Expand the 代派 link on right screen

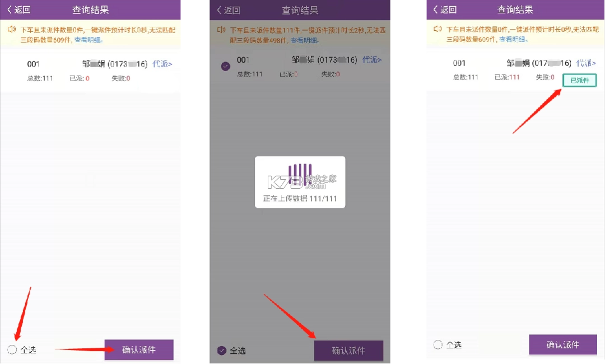585,63
